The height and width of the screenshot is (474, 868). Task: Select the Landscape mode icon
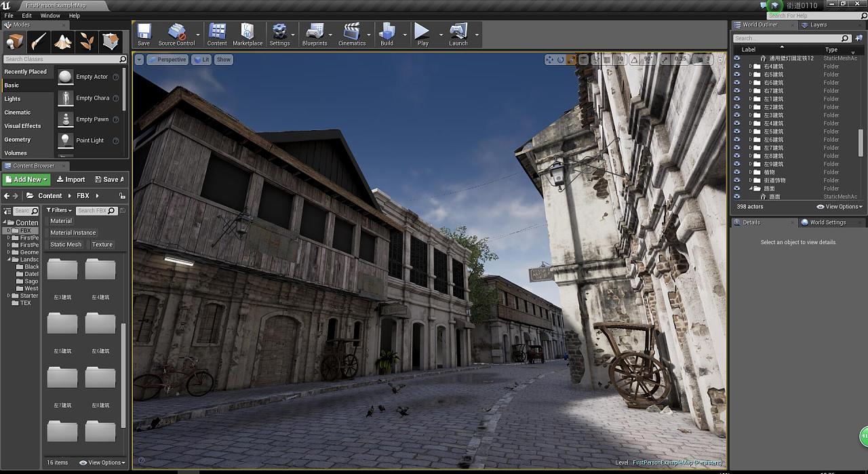(x=63, y=42)
